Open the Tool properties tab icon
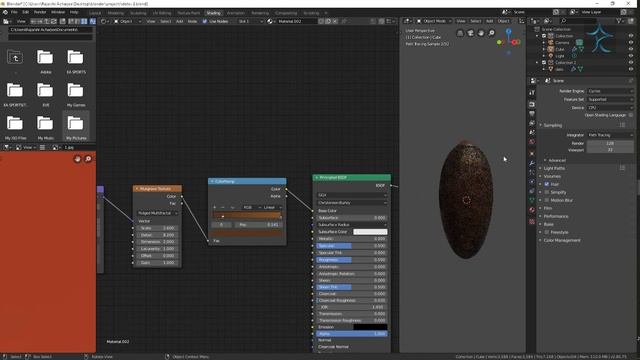This screenshot has width=640, height=360. point(532,93)
